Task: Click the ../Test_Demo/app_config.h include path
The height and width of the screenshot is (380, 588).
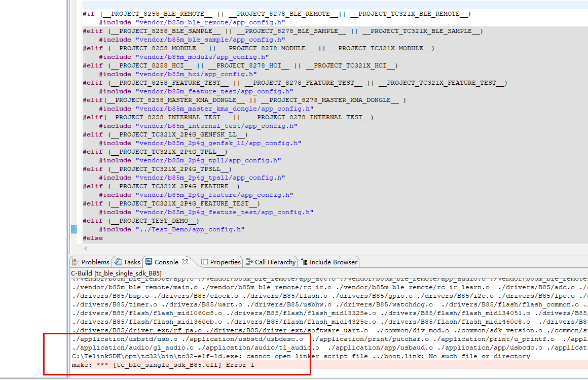Action: [x=190, y=229]
